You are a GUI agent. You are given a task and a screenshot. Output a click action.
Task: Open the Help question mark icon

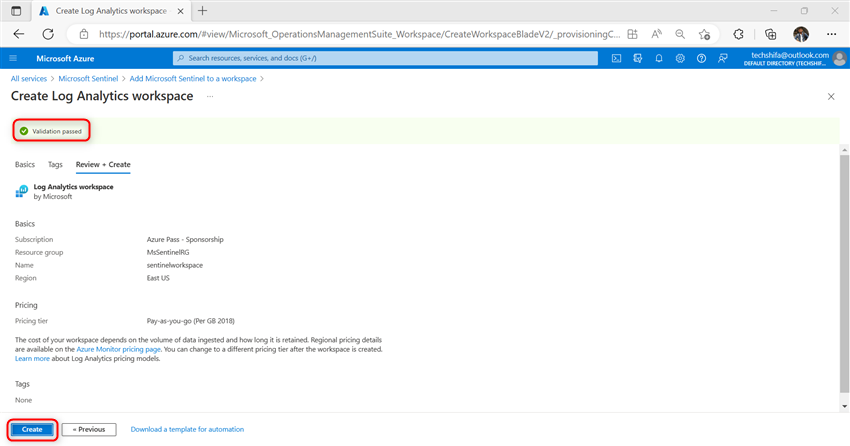point(701,58)
